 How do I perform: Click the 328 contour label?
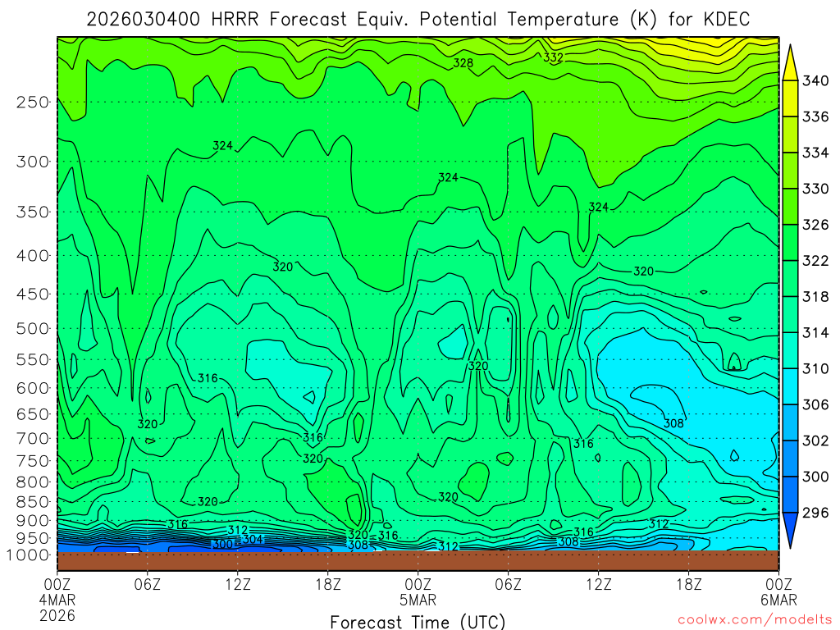pos(463,63)
